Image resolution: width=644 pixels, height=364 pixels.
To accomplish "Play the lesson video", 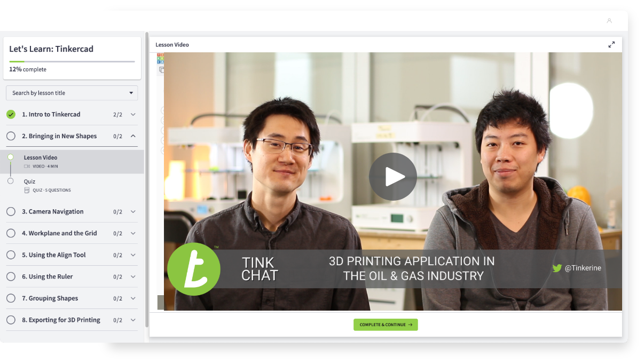I will coord(393,177).
